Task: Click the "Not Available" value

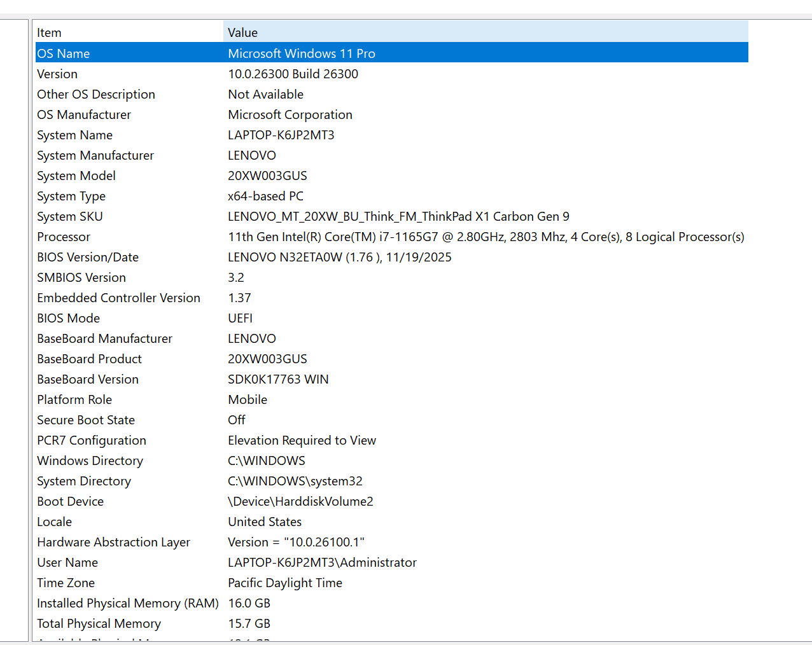Action: 265,94
